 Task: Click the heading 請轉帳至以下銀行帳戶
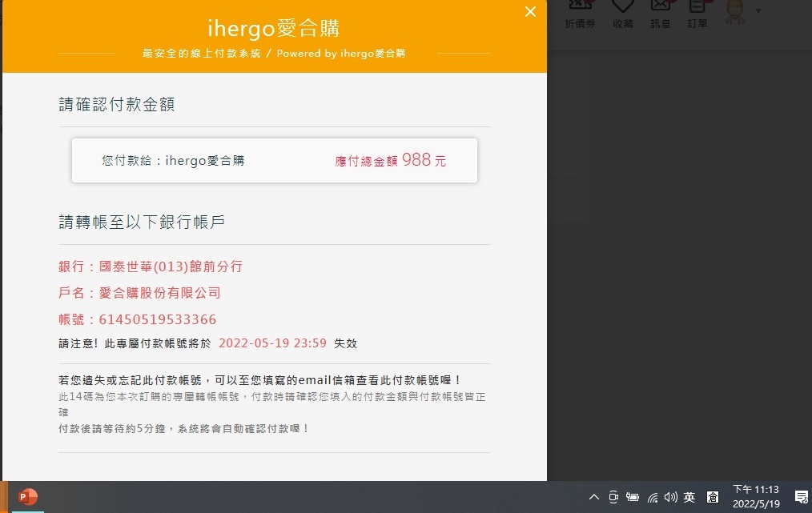(x=142, y=222)
